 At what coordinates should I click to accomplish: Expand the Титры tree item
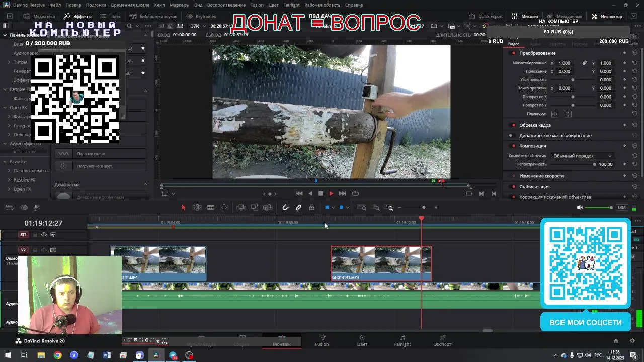tap(9, 62)
